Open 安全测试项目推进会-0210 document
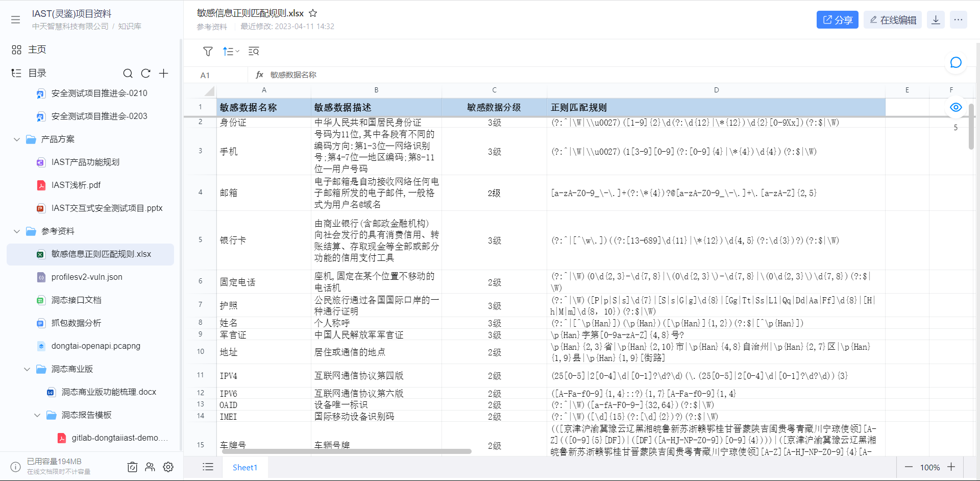The image size is (980, 481). pyautogui.click(x=99, y=93)
